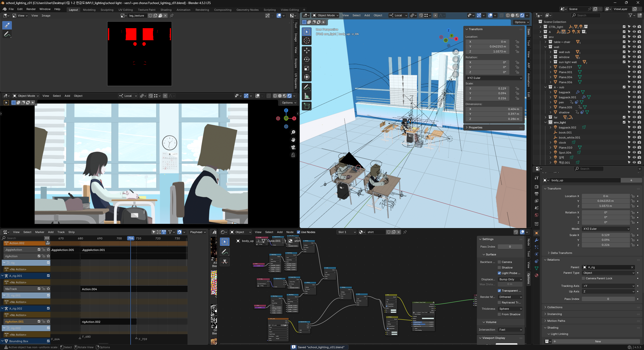Select the 3D Cursor tool

(x=307, y=40)
